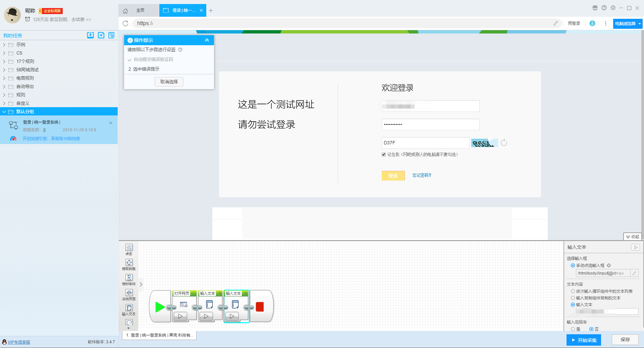Expand the CS folder
Image resolution: width=644 pixels, height=348 pixels.
(4, 53)
